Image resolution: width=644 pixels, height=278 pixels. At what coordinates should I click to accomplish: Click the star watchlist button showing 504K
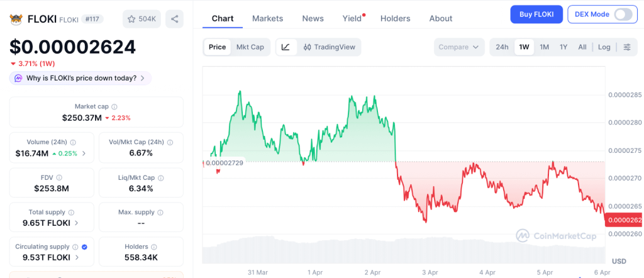click(x=142, y=19)
